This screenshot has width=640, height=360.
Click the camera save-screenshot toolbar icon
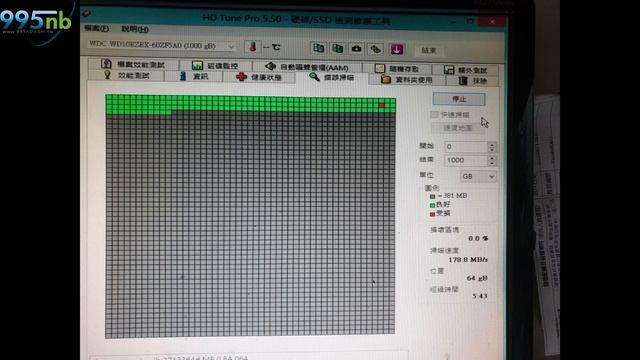click(356, 49)
